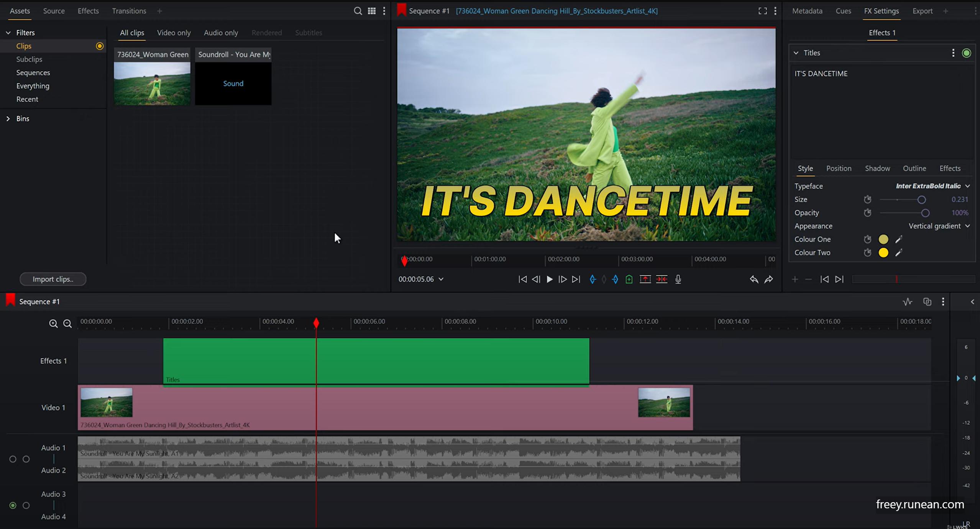Expand the Bins tree section
The width and height of the screenshot is (980, 529).
pyautogui.click(x=8, y=119)
